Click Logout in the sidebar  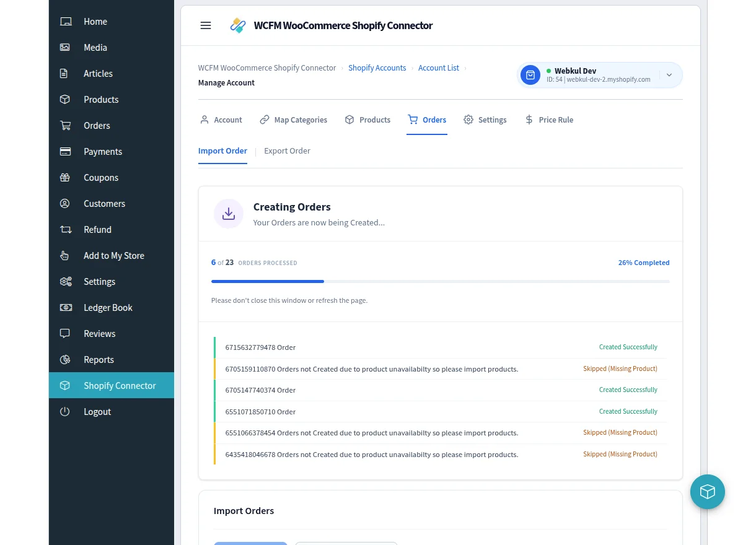coord(112,412)
